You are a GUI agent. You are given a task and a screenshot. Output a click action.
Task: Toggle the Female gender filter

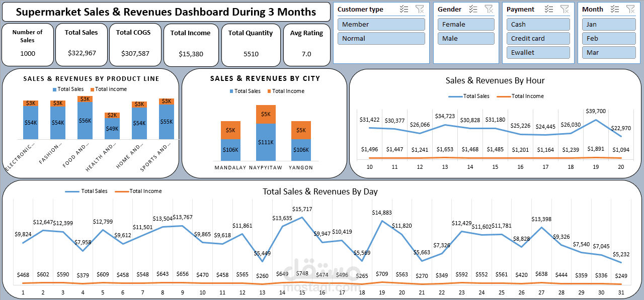466,24
